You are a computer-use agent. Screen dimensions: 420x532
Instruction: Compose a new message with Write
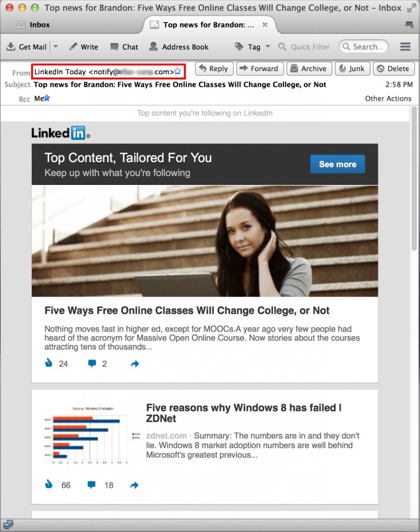84,47
